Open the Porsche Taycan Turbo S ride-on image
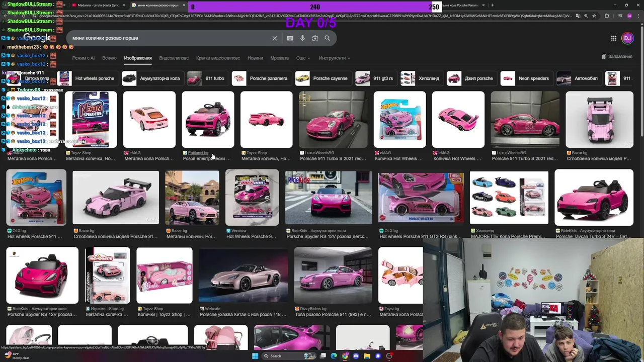This screenshot has width=644, height=362. coord(594,198)
